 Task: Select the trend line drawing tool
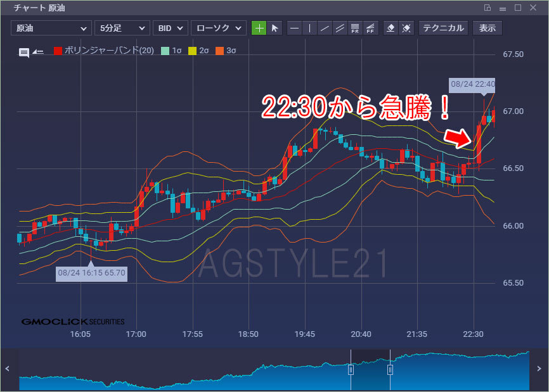pos(325,28)
